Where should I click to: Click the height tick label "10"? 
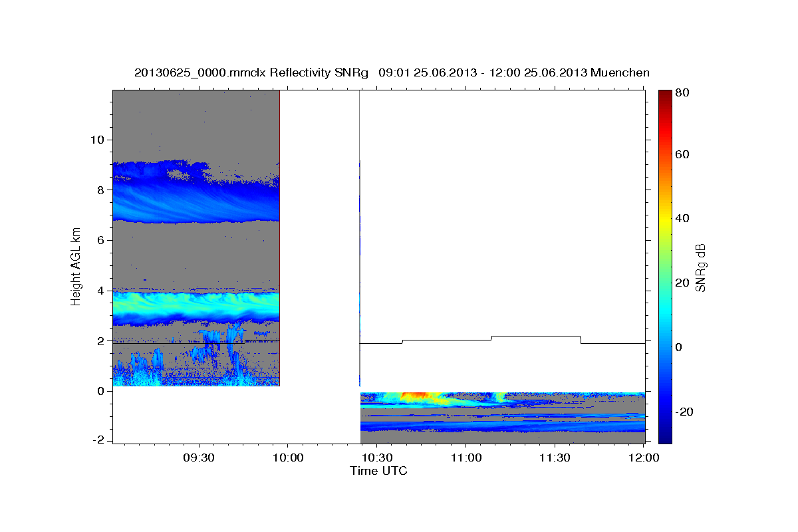click(99, 140)
